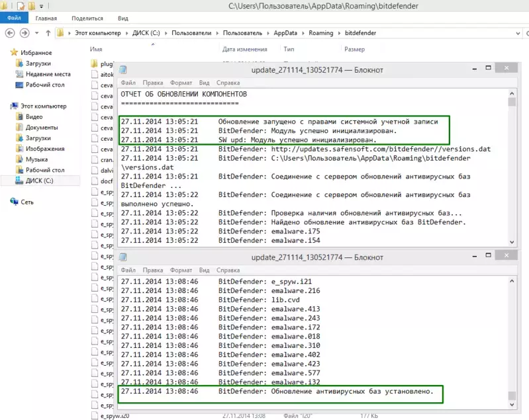
Task: Open Рабочий стол under Этот компьютер
Action: click(45, 170)
